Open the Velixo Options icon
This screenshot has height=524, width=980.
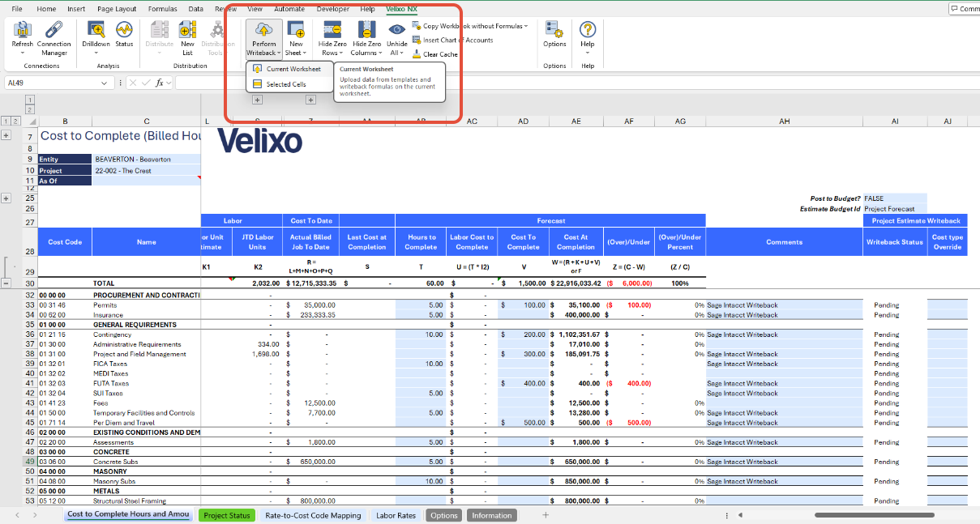point(554,30)
